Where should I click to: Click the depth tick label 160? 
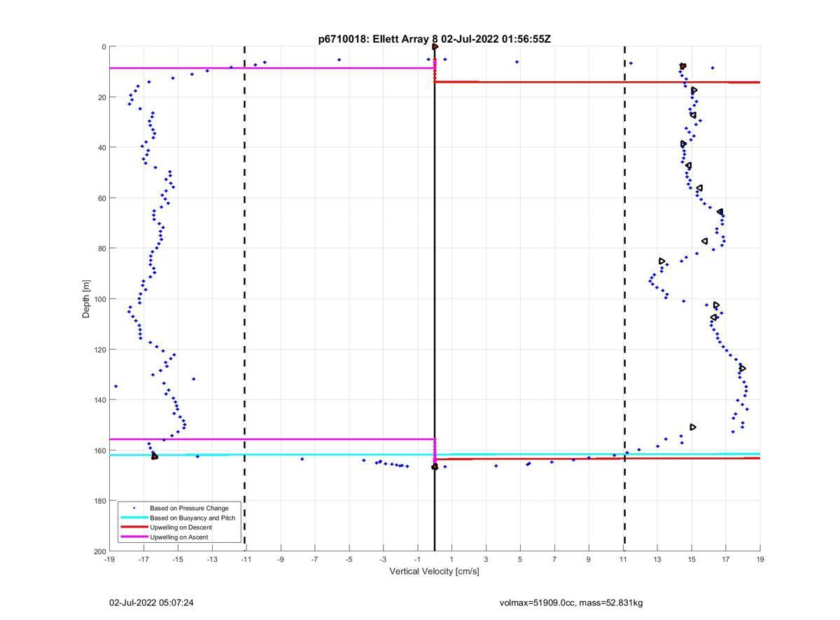pyautogui.click(x=99, y=450)
